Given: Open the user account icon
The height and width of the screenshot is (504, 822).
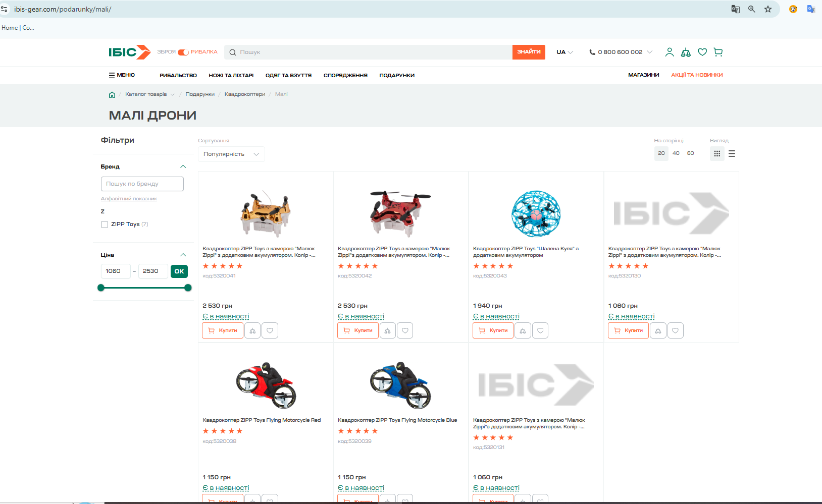Looking at the screenshot, I should pos(670,52).
